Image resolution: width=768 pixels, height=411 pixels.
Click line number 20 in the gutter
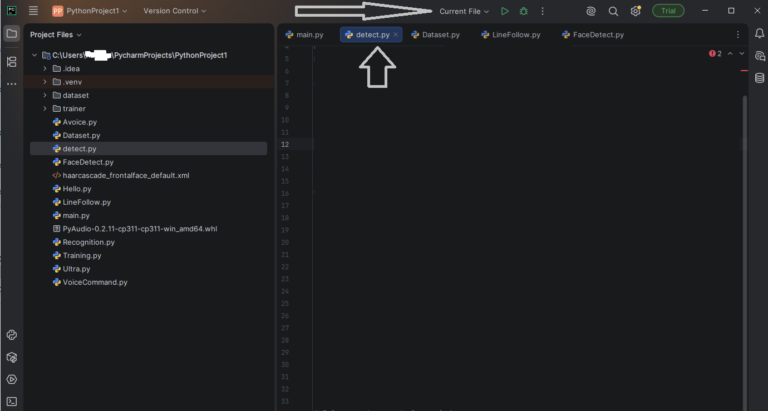(285, 242)
